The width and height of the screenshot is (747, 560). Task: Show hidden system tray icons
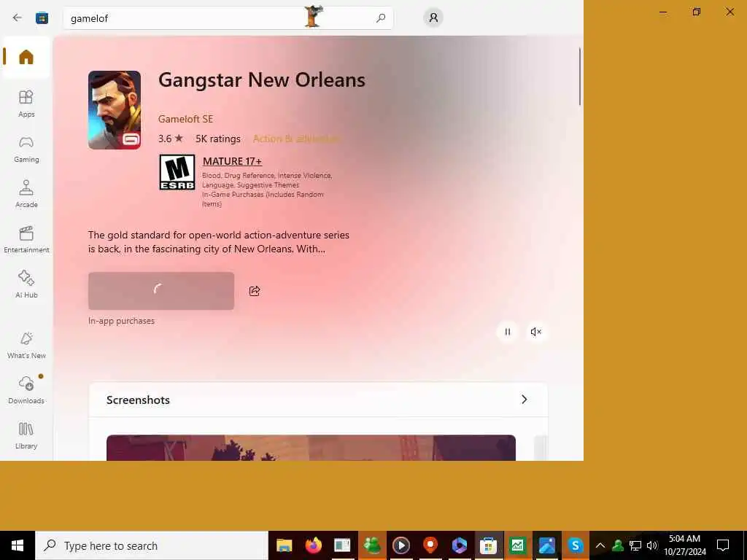point(600,545)
